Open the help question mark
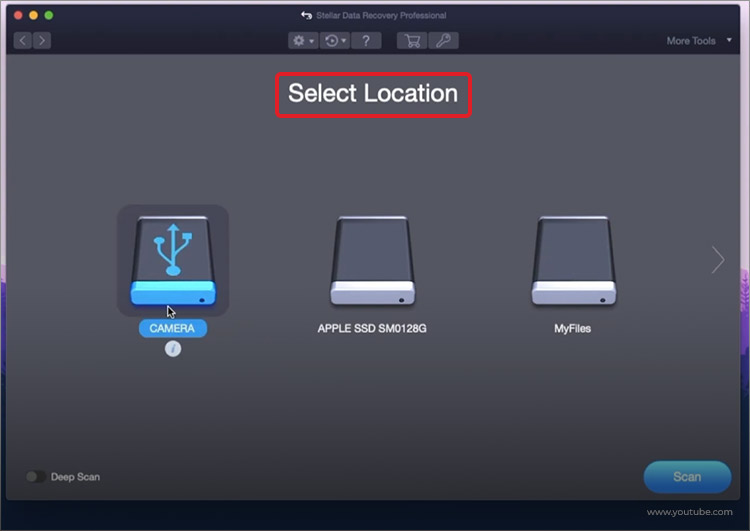 366,41
